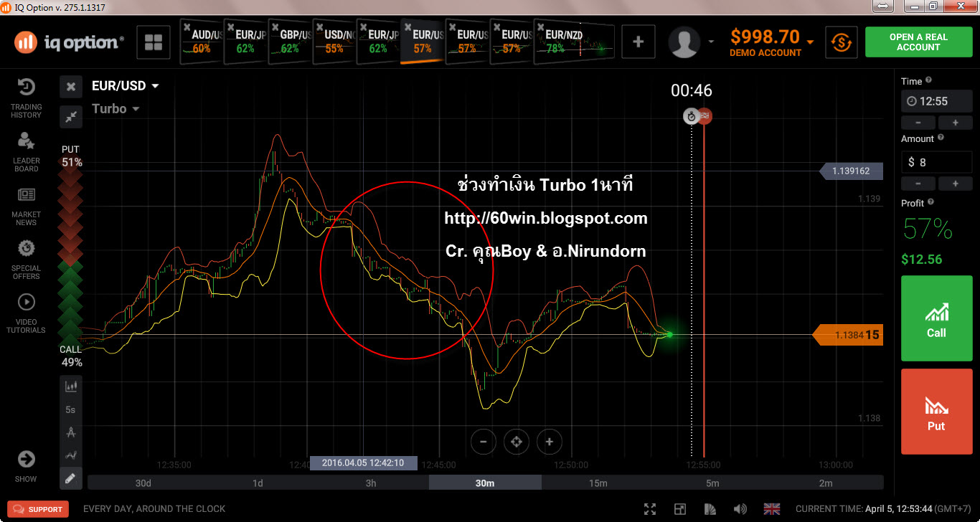The image size is (980, 522).
Task: Click the orange deposit refresh icon
Action: click(x=841, y=42)
